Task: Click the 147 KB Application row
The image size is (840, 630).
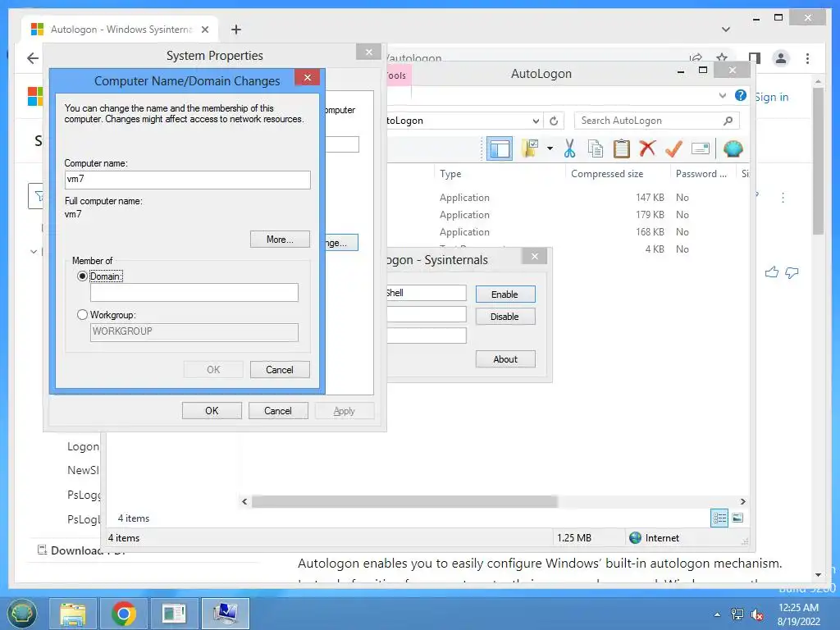Action: point(565,197)
